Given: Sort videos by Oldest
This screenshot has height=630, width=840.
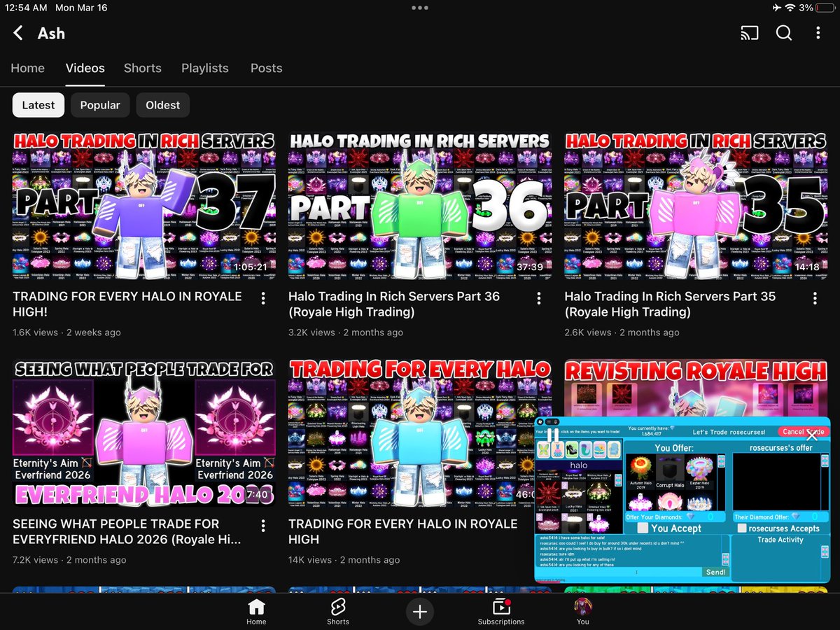Looking at the screenshot, I should (163, 105).
